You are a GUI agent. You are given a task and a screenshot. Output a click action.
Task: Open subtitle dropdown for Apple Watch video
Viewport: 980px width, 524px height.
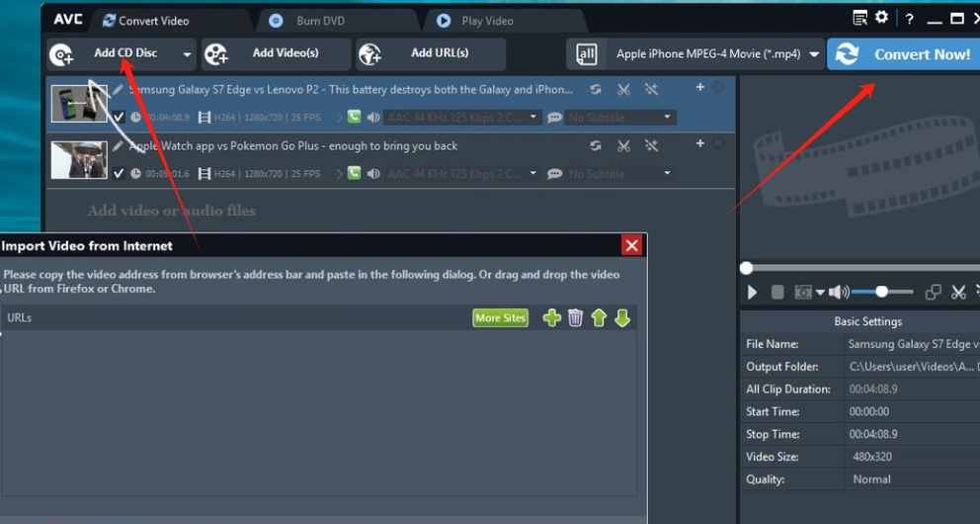tap(619, 173)
